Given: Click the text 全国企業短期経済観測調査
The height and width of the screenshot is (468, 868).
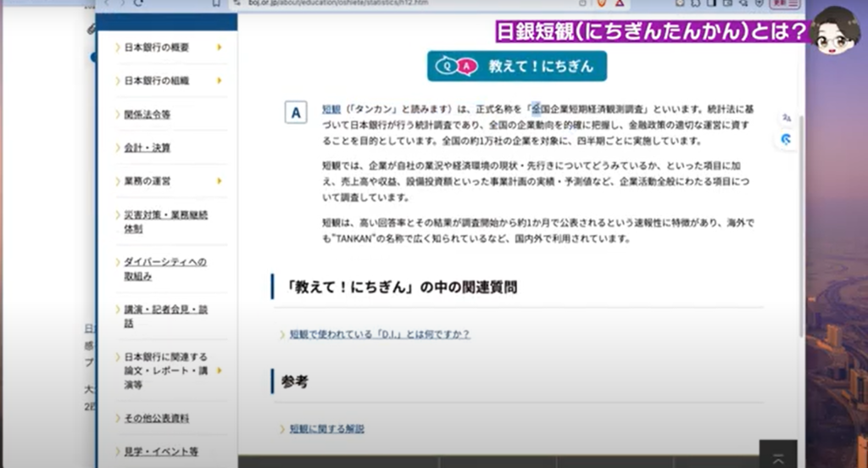Looking at the screenshot, I should coord(587,109).
